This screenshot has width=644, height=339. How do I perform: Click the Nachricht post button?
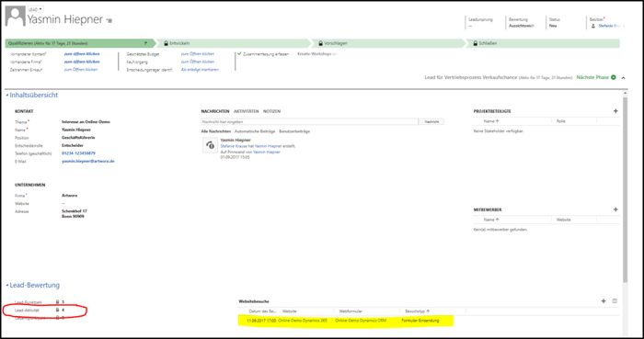(x=431, y=122)
